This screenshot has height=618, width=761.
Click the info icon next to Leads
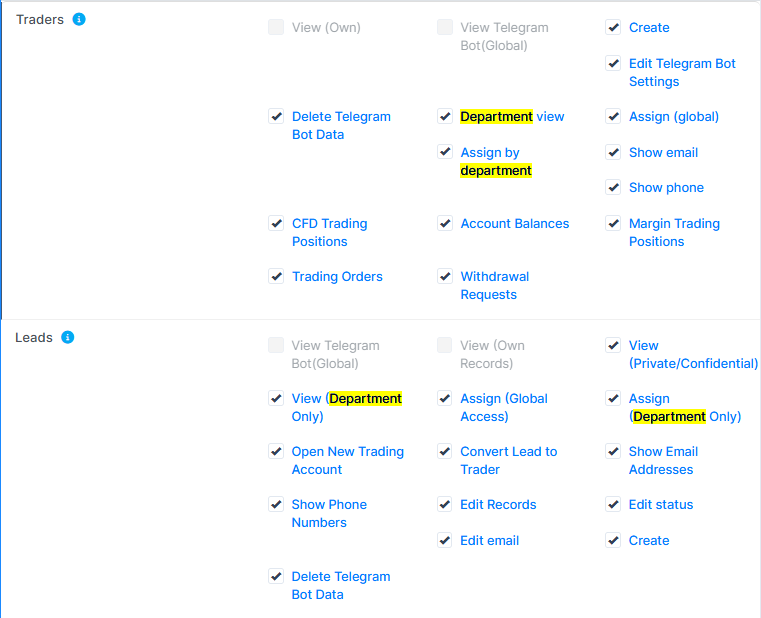point(68,337)
